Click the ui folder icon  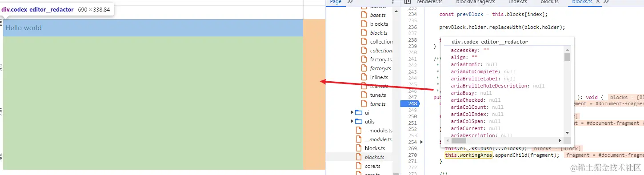[x=359, y=113]
